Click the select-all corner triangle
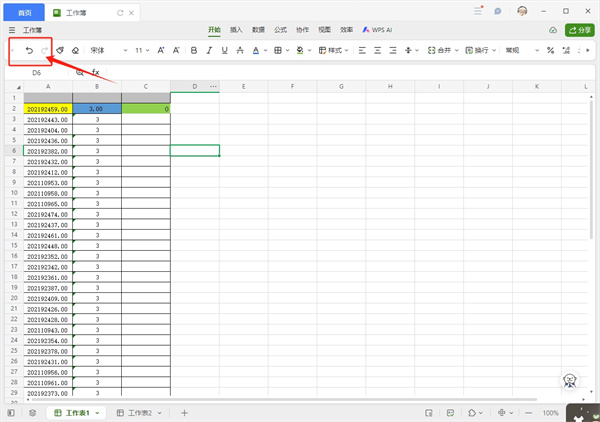Screen dimensions: 600x422 coord(18,87)
